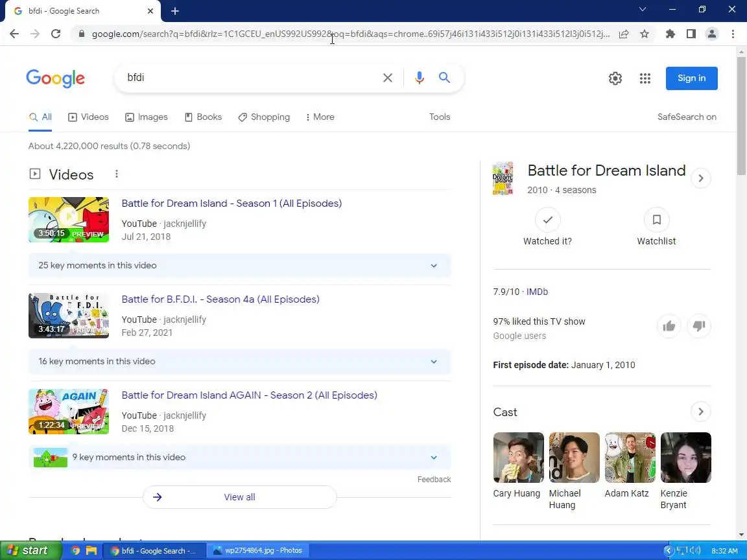747x560 pixels.
Task: Open the More search filters menu
Action: (x=320, y=117)
